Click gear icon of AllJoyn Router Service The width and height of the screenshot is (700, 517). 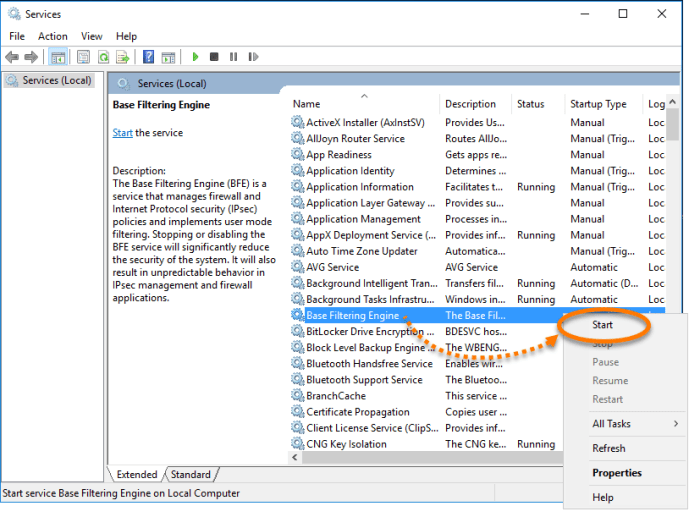[297, 138]
